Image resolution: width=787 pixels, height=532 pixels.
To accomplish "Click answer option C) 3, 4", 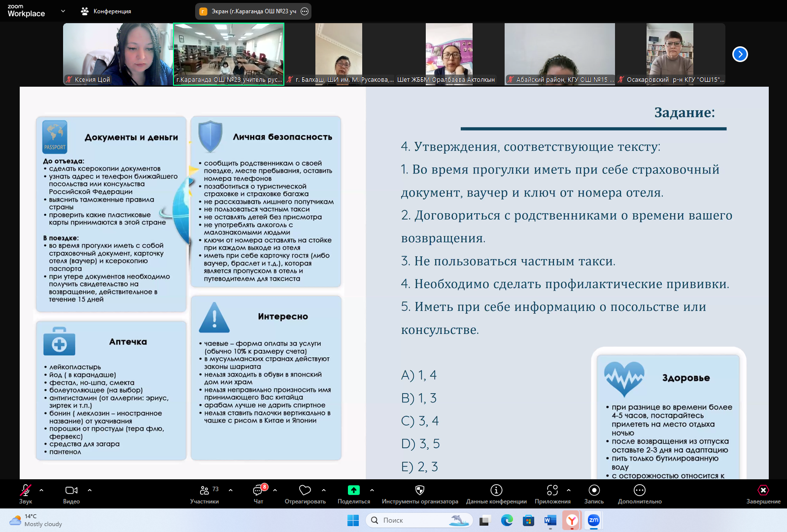I will pyautogui.click(x=420, y=421).
